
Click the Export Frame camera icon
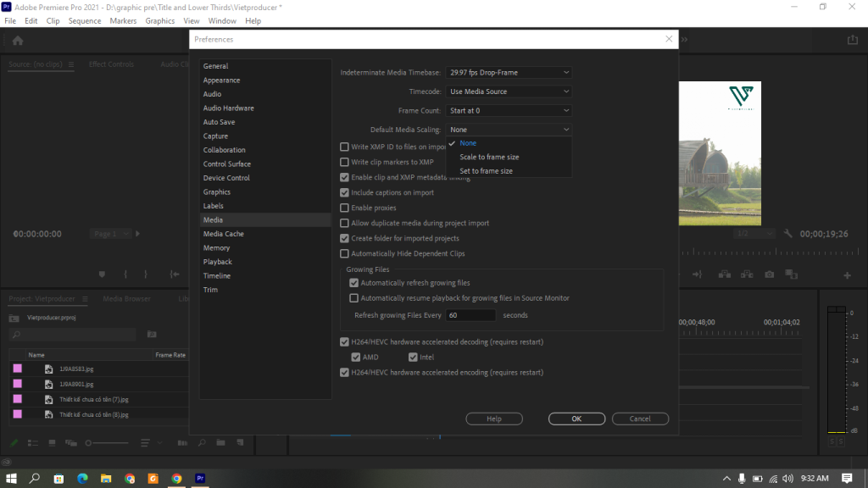point(769,274)
